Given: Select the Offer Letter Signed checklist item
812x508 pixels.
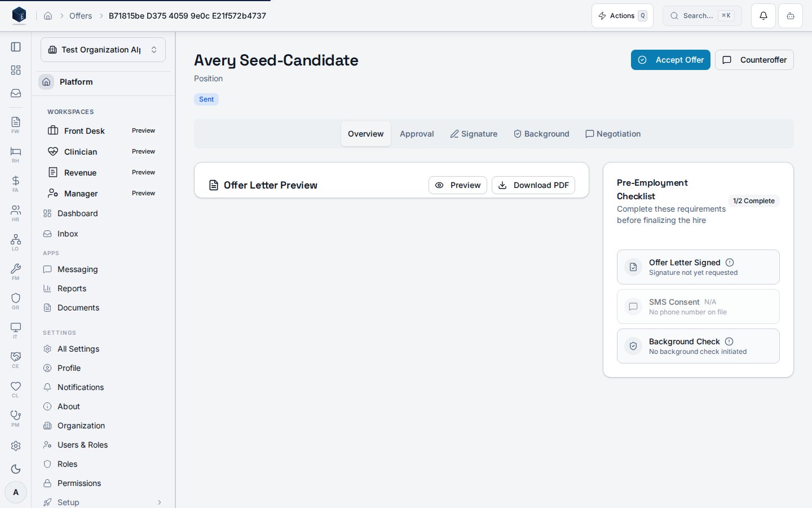Looking at the screenshot, I should [x=698, y=267].
